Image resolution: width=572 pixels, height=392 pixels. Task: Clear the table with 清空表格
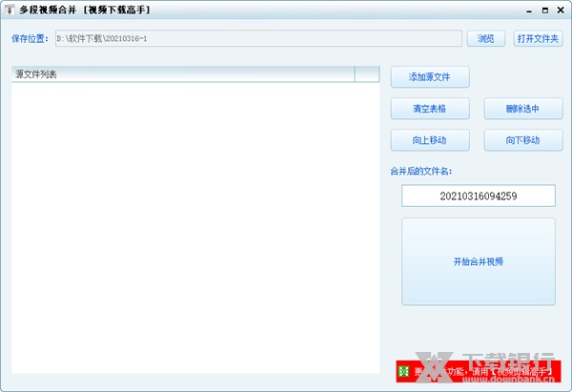(x=430, y=109)
